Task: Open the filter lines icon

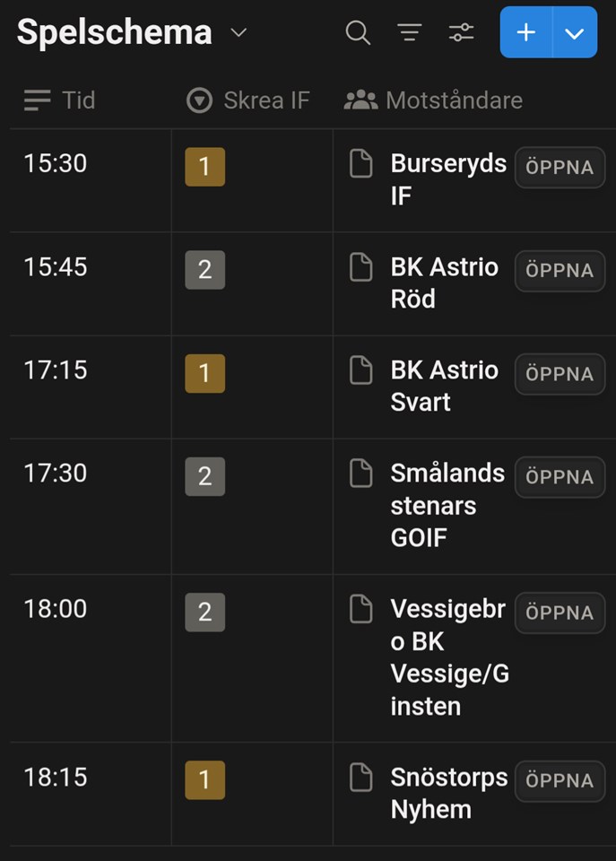Action: [410, 33]
